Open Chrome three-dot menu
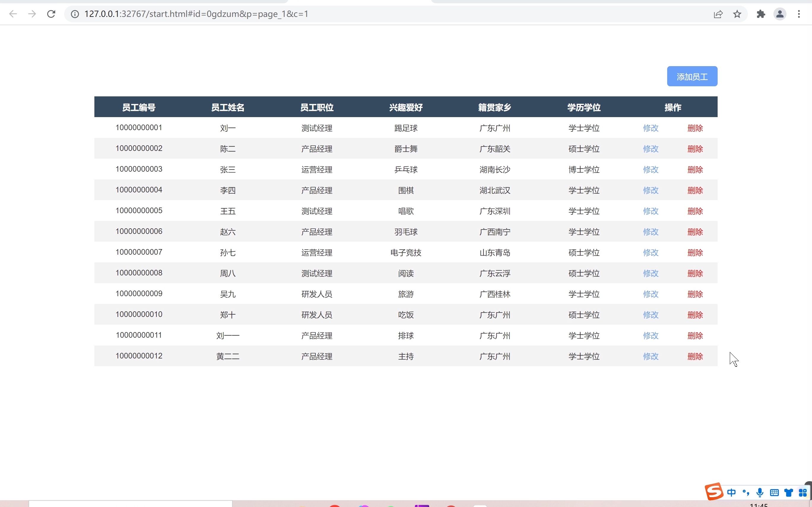 (799, 14)
